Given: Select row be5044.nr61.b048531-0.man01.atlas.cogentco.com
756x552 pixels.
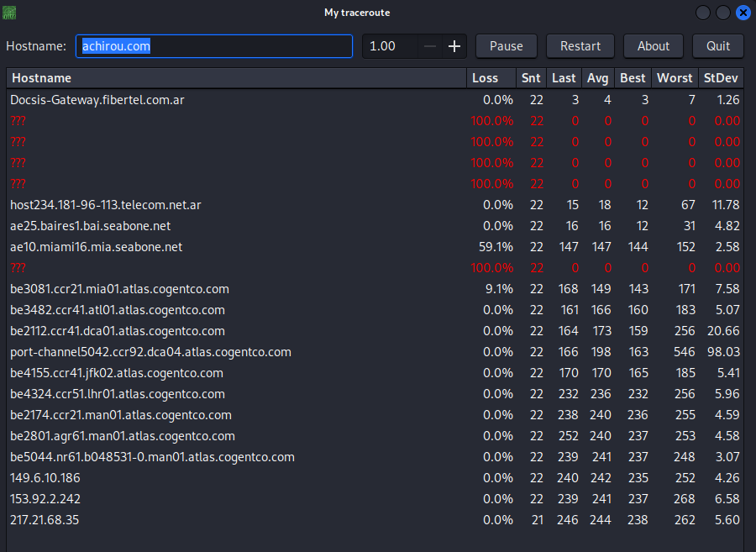Looking at the screenshot, I should coord(375,457).
